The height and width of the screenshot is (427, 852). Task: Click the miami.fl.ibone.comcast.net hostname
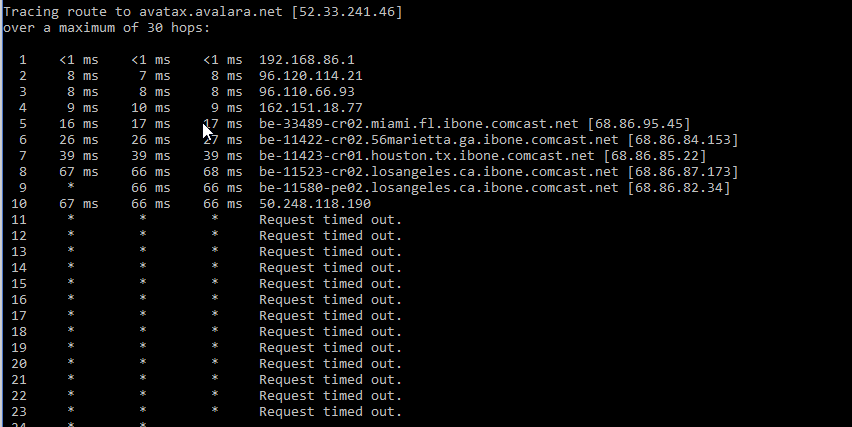(418, 124)
